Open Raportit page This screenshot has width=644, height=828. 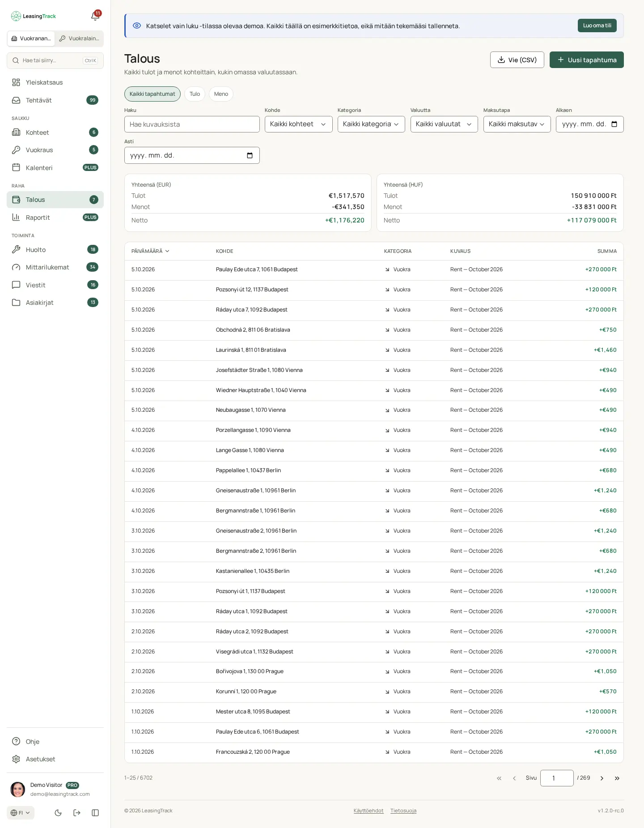tap(55, 218)
